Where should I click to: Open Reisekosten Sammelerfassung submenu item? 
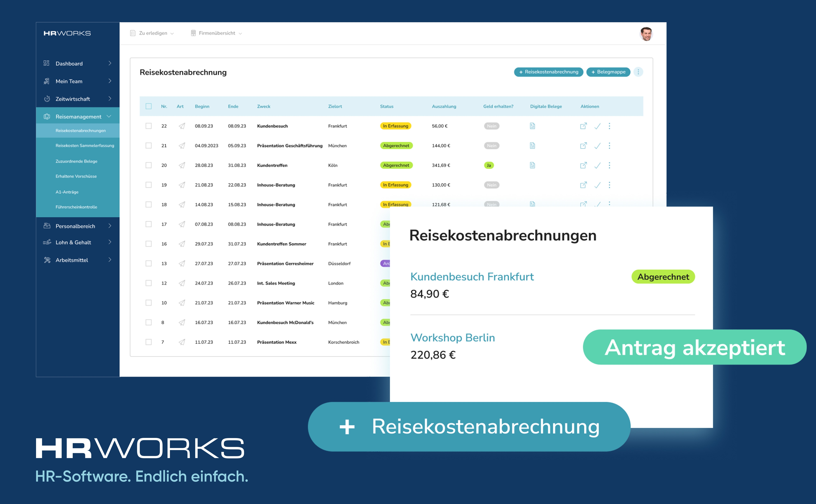coord(85,146)
